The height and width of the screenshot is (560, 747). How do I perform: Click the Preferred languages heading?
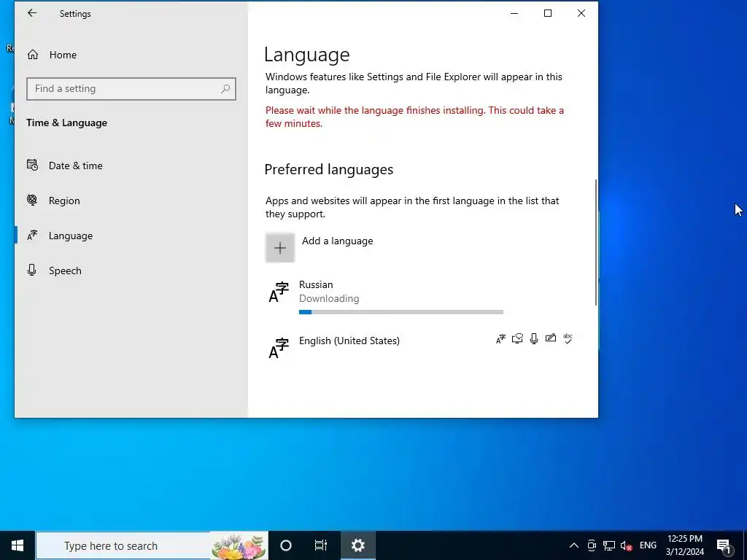tap(329, 169)
